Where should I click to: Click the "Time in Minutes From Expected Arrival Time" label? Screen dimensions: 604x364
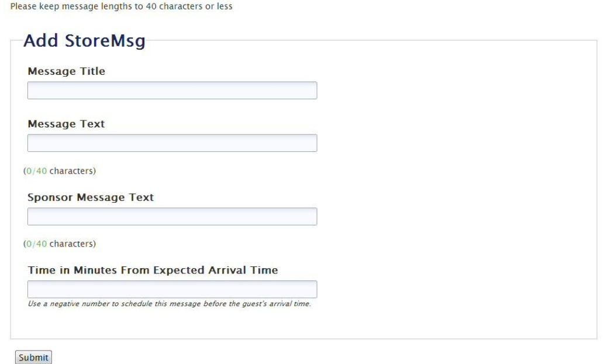[x=153, y=271]
